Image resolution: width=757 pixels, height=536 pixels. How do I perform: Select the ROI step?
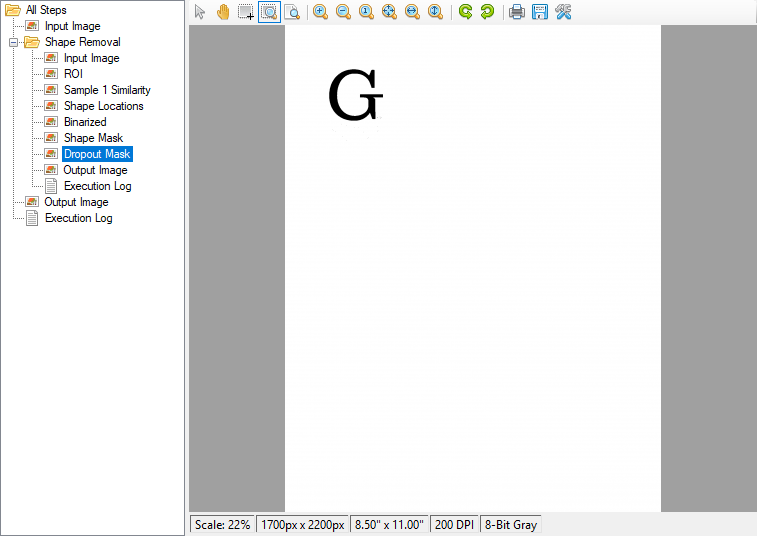(73, 74)
